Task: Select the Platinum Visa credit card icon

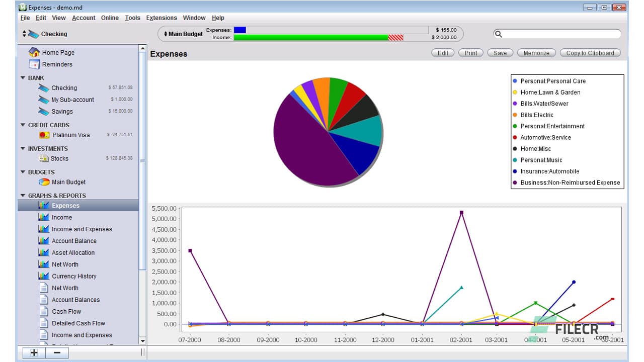Action: [44, 135]
